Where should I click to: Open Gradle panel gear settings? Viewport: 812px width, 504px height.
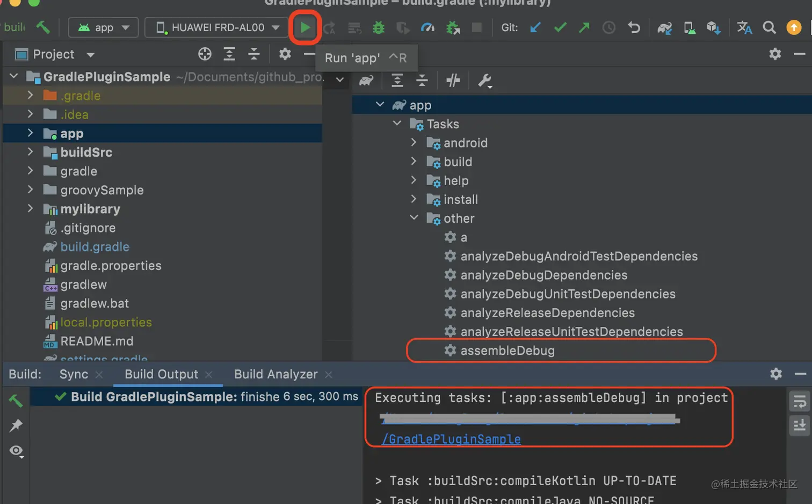click(x=775, y=54)
